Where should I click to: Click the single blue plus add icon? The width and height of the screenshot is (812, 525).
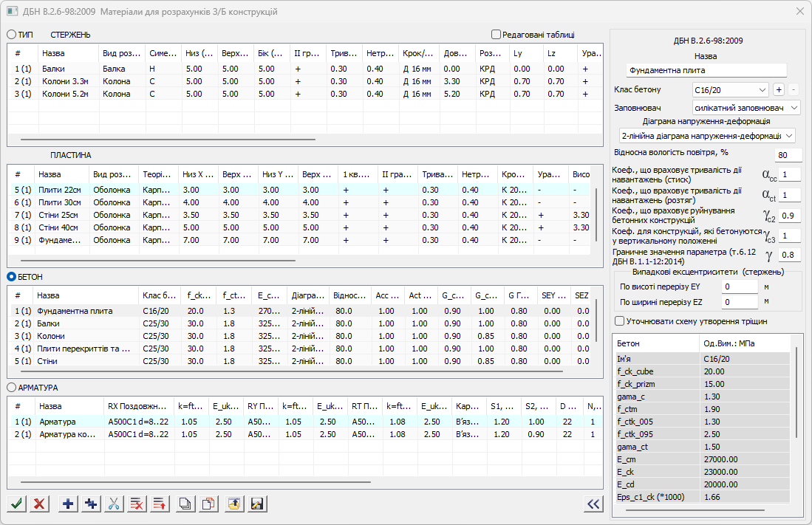tap(68, 504)
